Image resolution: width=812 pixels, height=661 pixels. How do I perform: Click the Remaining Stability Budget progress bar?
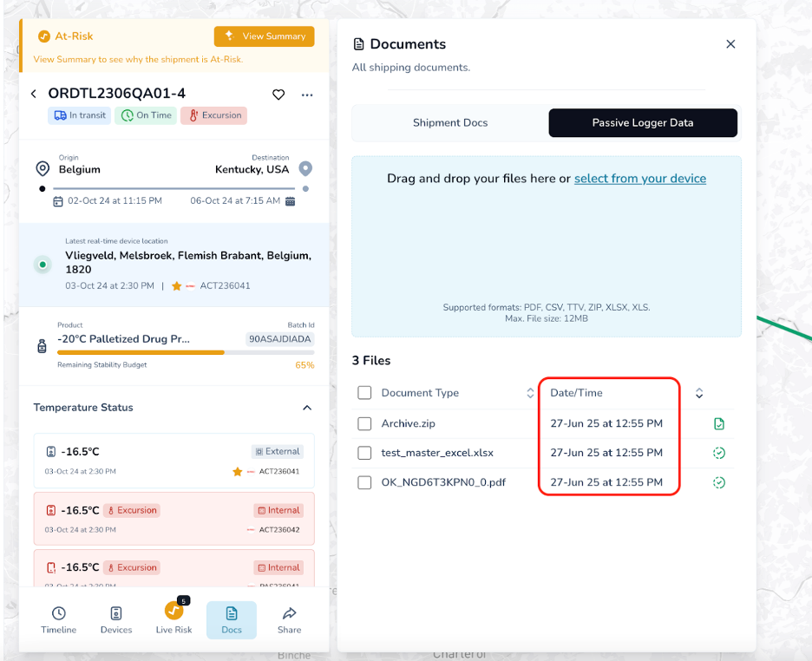coord(186,352)
